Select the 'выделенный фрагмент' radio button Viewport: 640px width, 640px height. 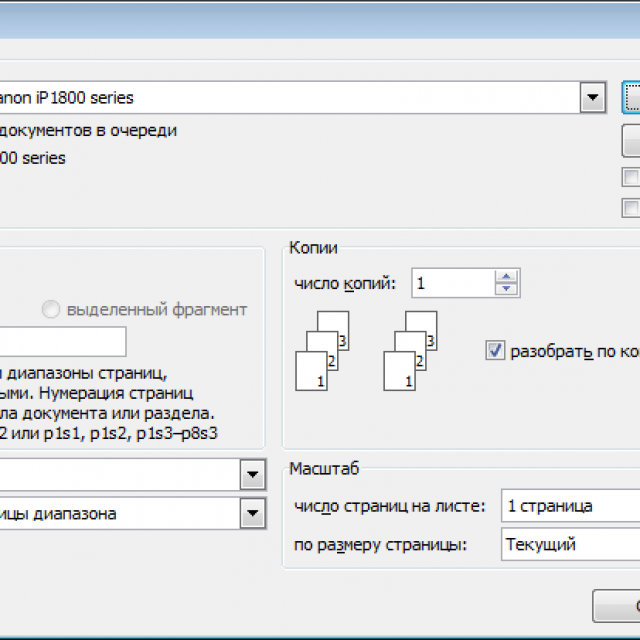pos(51,309)
